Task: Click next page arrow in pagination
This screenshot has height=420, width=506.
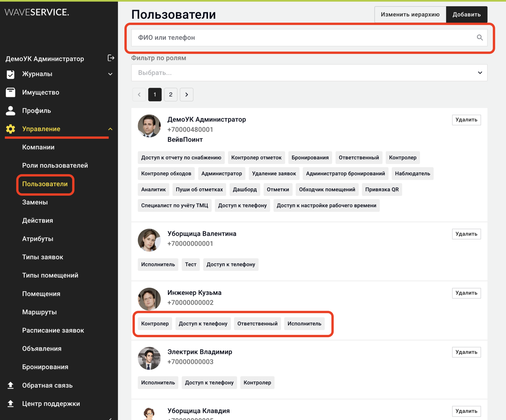Action: 186,95
